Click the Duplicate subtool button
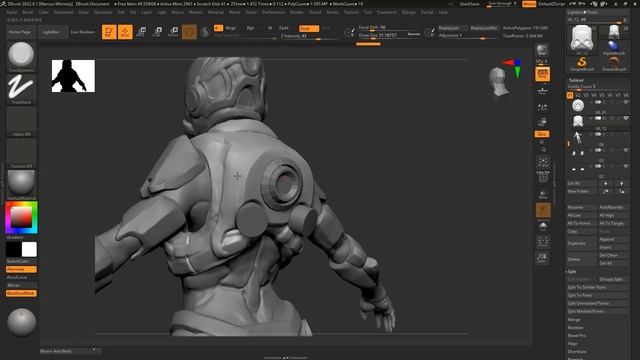 (x=581, y=243)
